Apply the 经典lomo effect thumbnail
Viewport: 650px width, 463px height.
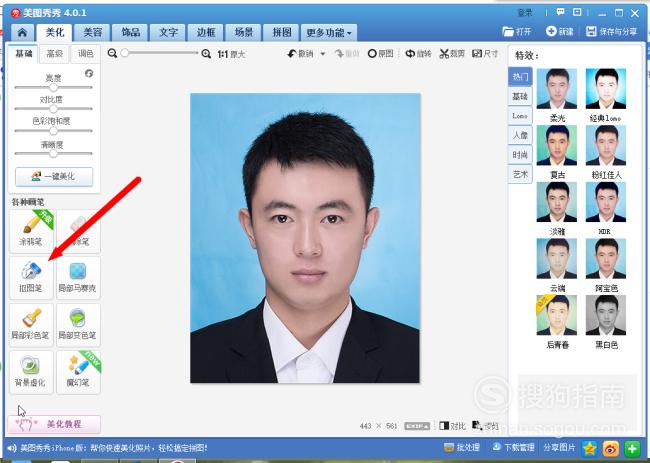coord(606,89)
